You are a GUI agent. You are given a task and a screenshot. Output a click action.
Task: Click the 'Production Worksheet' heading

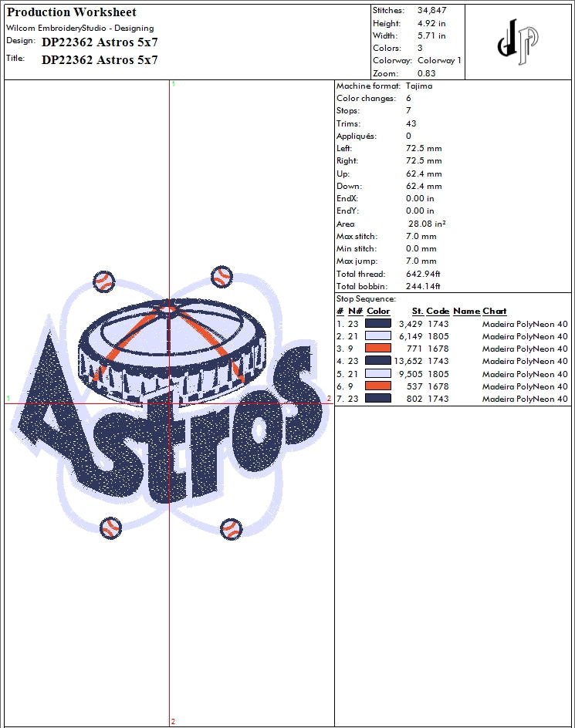click(x=72, y=12)
